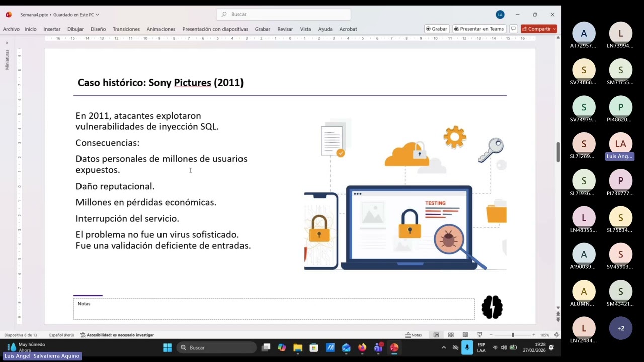The image size is (644, 362).
Task: Click the zoom in plus icon
Action: (x=534, y=335)
